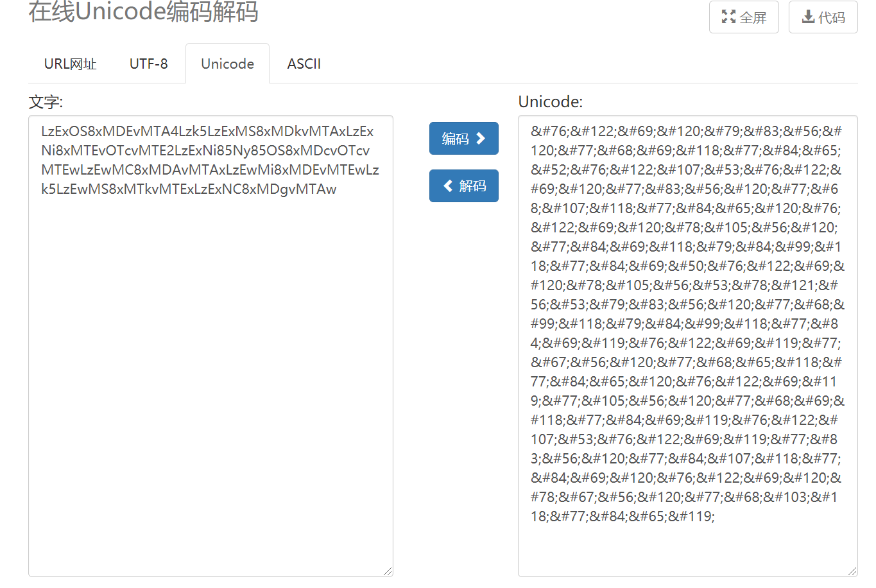876x588 pixels.
Task: Select the Unicode tab
Action: pos(227,64)
